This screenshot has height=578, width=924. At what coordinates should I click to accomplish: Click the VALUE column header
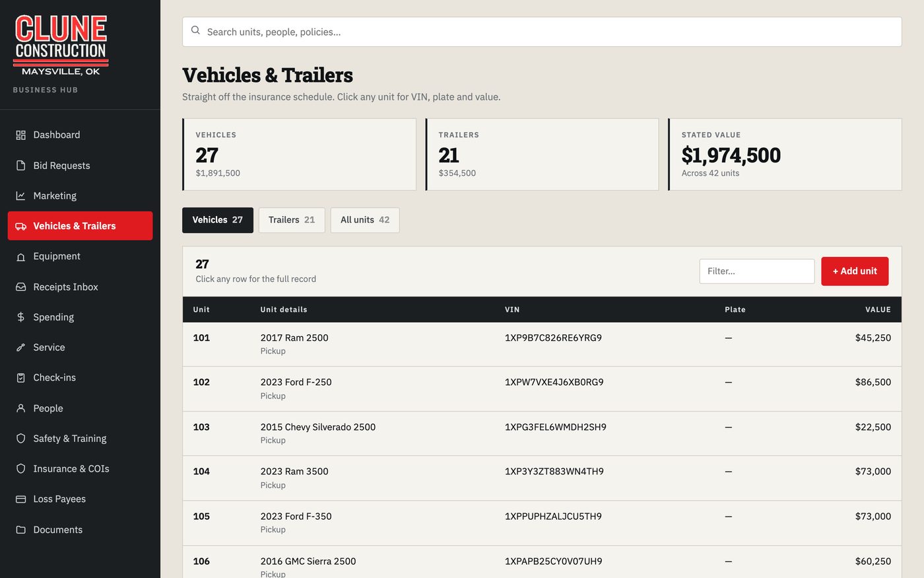coord(878,309)
